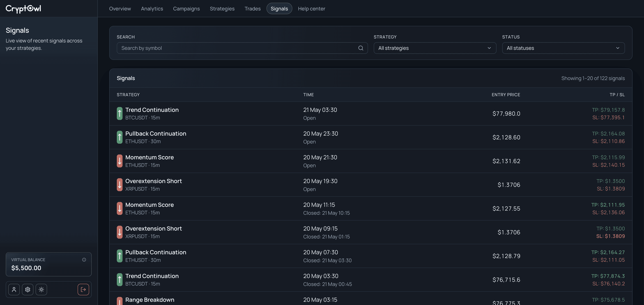
Task: Open the All statuses dropdown
Action: pos(563,48)
